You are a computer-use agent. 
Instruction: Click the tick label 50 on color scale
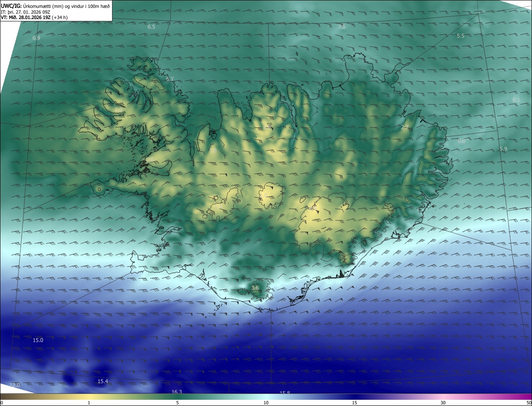coord(529,403)
